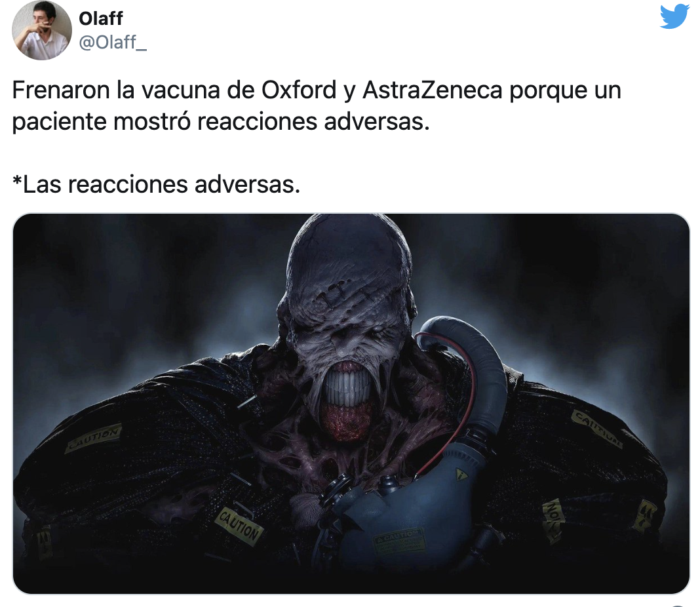700x607 pixels.
Task: Click the display name Olaff
Action: tap(100, 18)
